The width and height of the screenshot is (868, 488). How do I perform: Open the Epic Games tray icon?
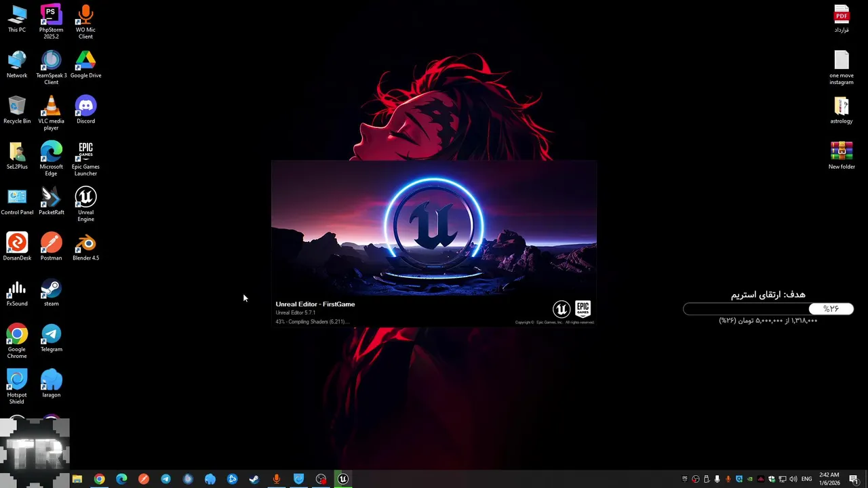(685, 479)
